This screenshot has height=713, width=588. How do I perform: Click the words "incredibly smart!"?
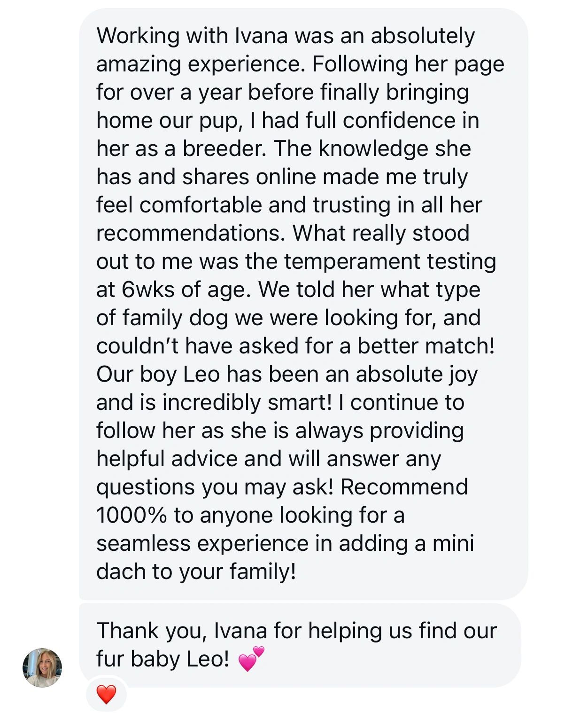[247, 403]
